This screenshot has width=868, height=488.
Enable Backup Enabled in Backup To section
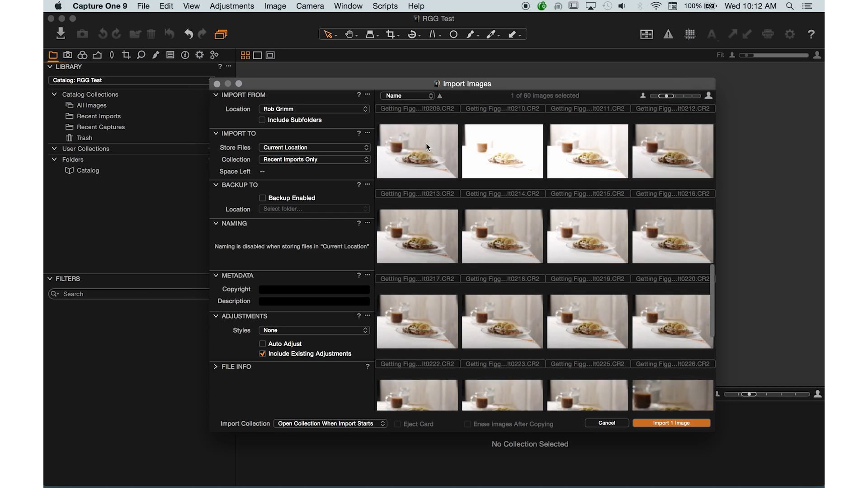262,198
